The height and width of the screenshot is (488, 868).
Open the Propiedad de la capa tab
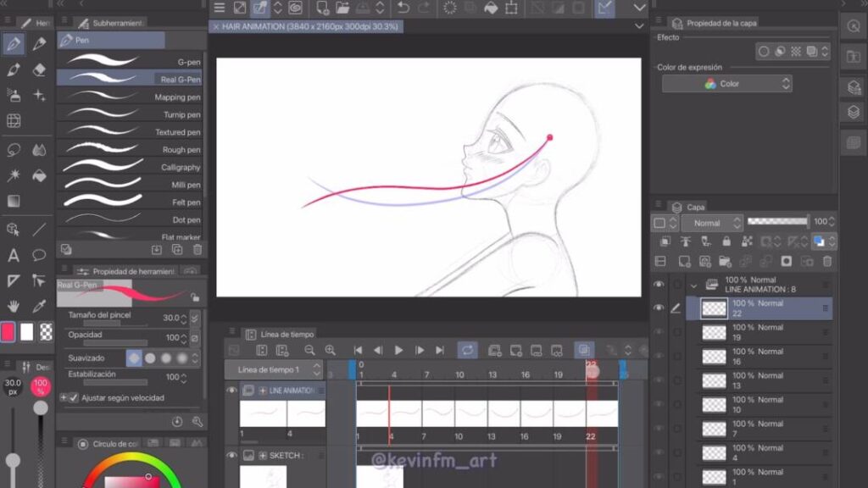714,23
